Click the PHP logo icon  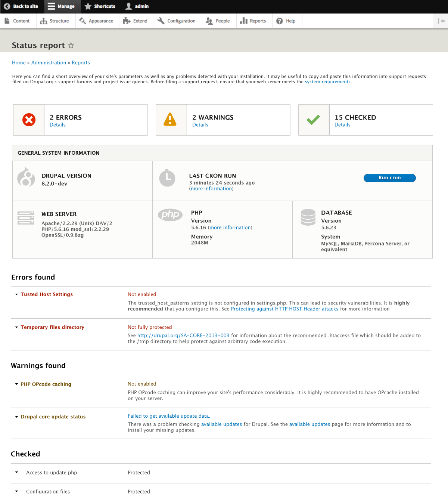pyautogui.click(x=170, y=215)
